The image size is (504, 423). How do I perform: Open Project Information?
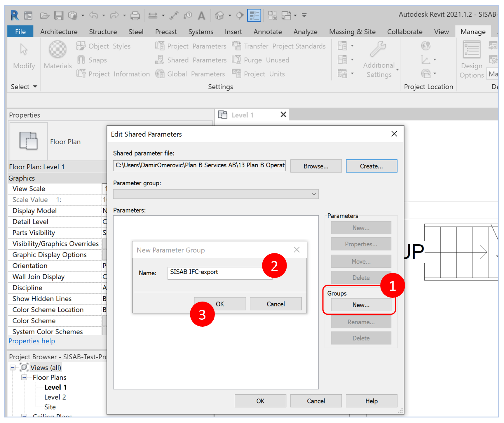coord(113,74)
